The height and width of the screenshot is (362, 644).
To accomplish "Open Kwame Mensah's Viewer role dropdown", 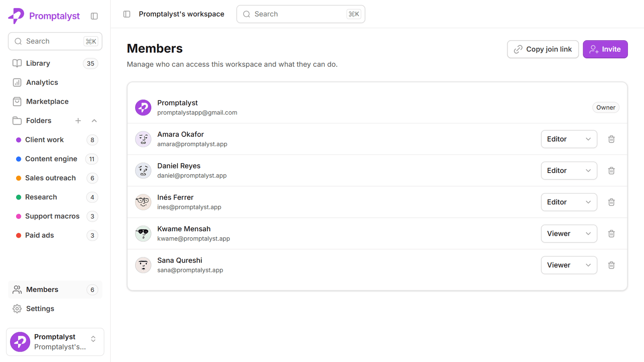I will click(569, 234).
